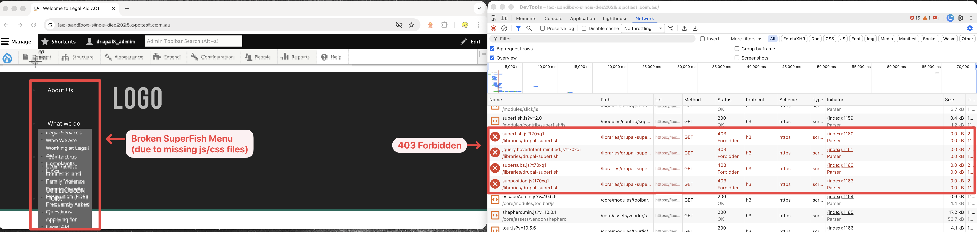Viewport: 980px width, 232px height.
Task: Toggle the network filter funnel icon
Action: pyautogui.click(x=518, y=28)
